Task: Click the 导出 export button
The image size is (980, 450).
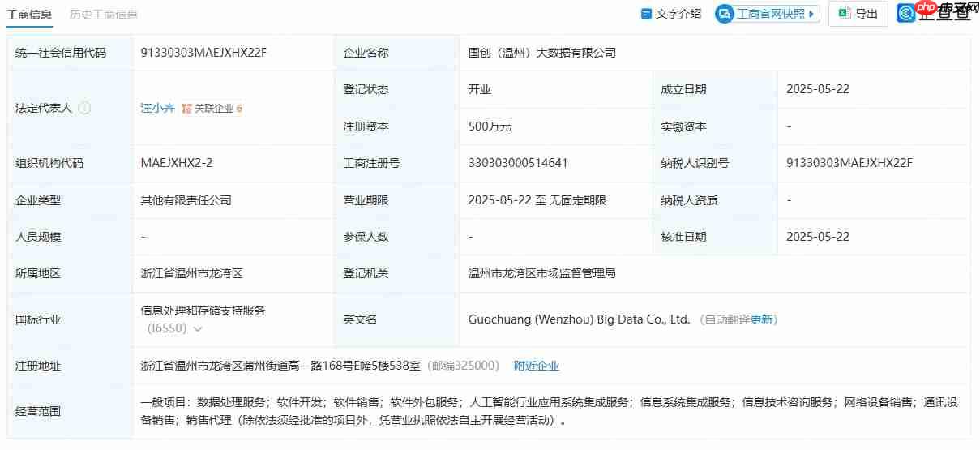Action: click(x=858, y=14)
